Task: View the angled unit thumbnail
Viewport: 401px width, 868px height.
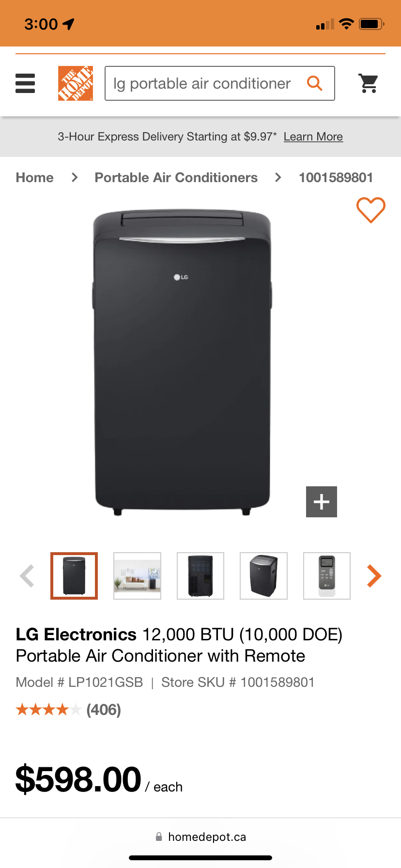Action: coord(263,576)
